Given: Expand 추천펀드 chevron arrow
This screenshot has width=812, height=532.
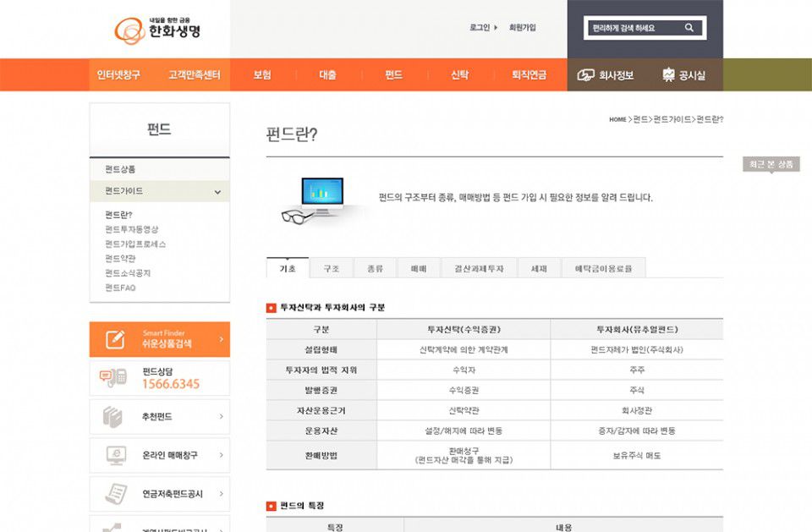Looking at the screenshot, I should click(x=221, y=416).
